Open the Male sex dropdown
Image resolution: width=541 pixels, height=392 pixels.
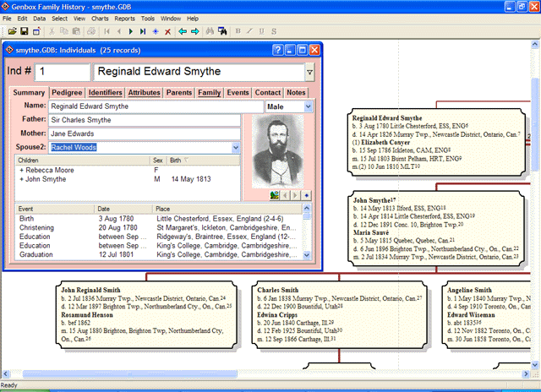(x=309, y=107)
